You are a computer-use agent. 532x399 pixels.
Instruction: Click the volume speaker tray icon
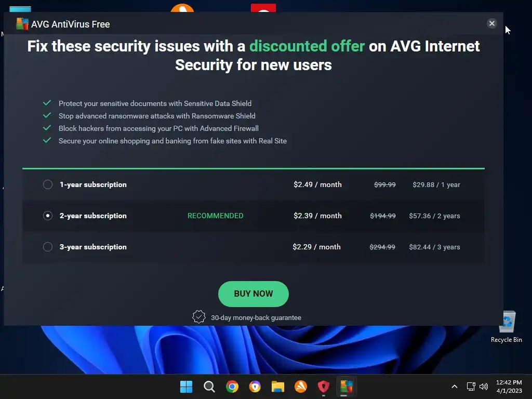coord(484,387)
